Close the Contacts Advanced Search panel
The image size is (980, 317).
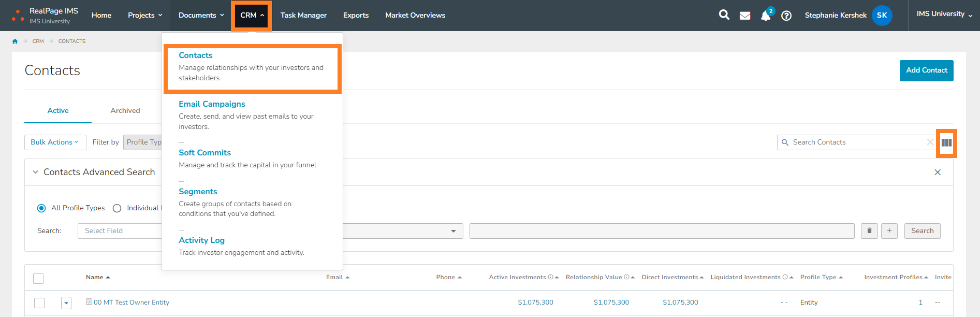938,172
